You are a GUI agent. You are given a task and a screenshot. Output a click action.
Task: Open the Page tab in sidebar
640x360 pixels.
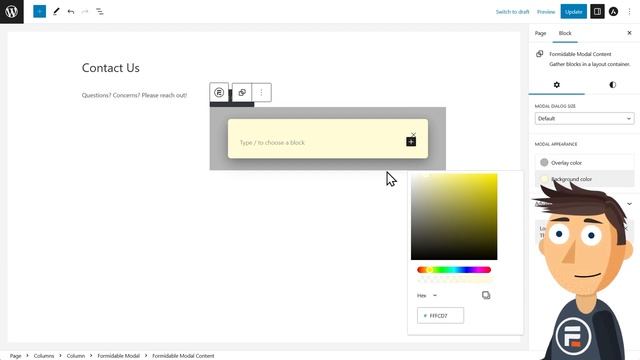pos(540,33)
